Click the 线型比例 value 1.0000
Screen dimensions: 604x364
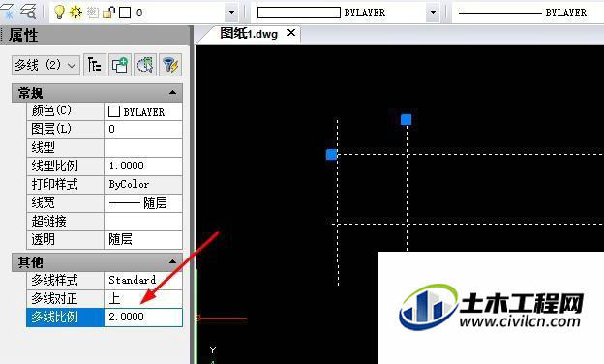tap(143, 166)
